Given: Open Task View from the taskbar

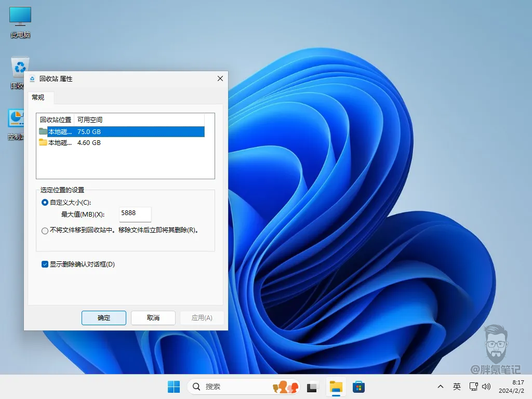Looking at the screenshot, I should 312,387.
